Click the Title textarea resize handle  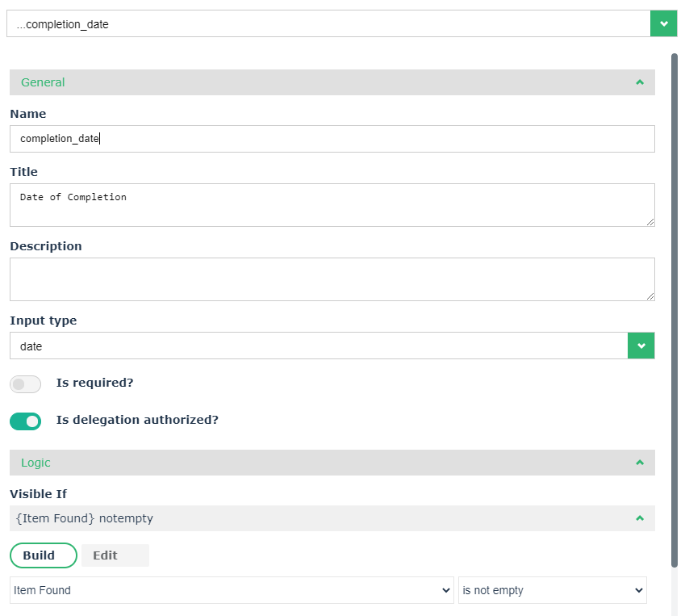pos(649,221)
